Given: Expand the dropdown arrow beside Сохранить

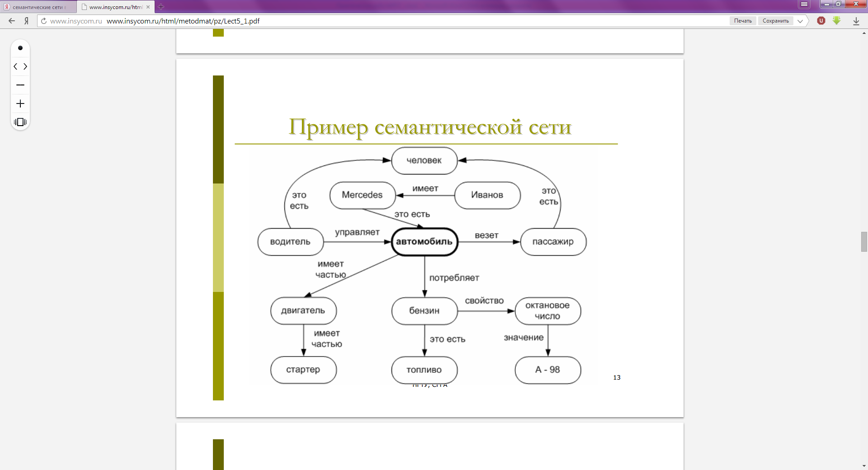Looking at the screenshot, I should 800,21.
